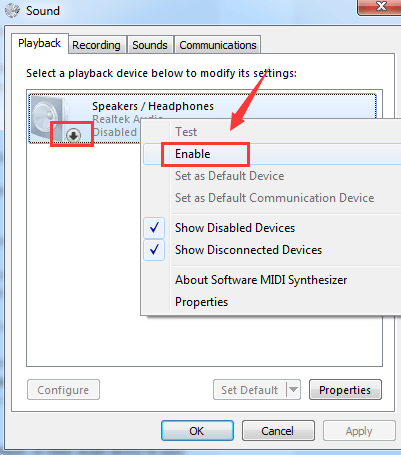Switch to the Recording tab

[x=96, y=45]
